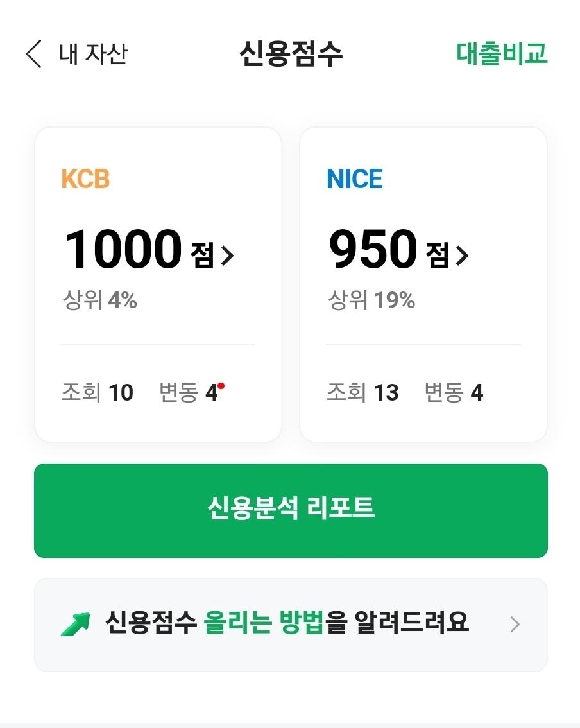The width and height of the screenshot is (580, 728).
Task: Tap the green upward arrow icon
Action: 76,623
